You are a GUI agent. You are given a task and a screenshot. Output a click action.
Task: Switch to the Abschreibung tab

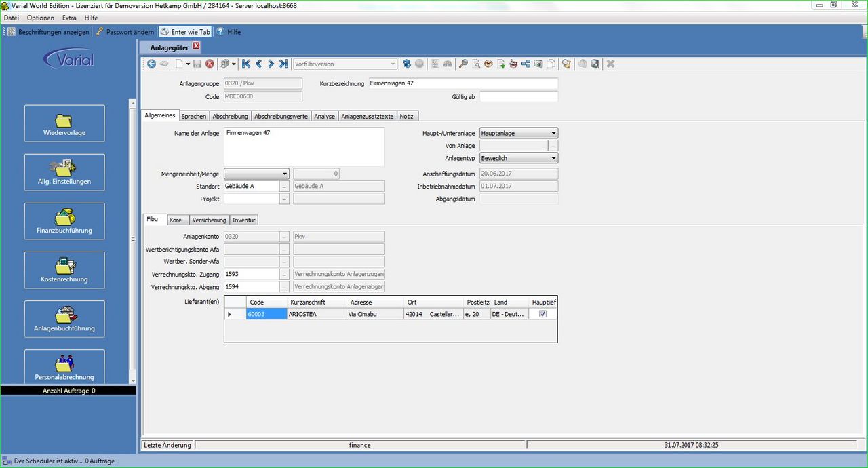point(230,116)
